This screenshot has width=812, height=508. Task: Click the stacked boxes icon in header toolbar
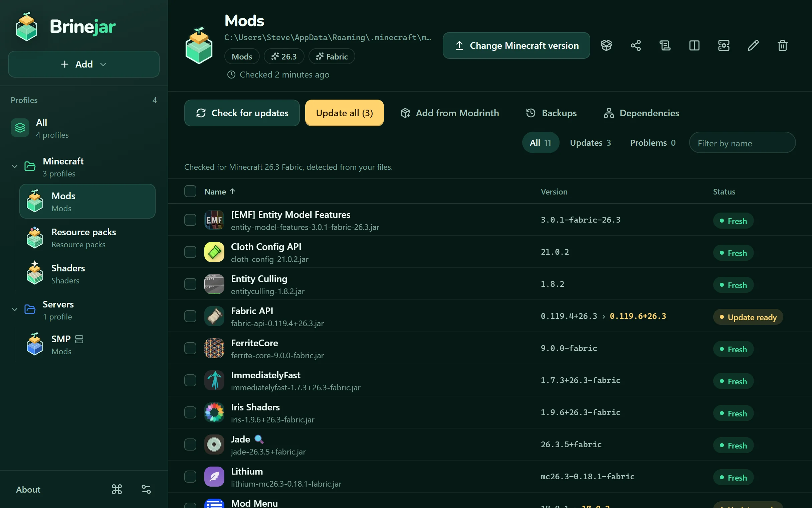[x=606, y=45]
